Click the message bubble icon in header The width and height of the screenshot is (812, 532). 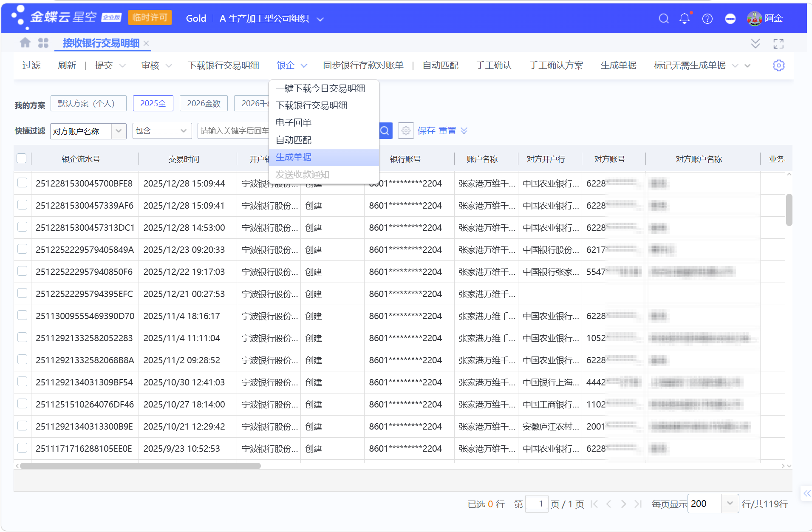point(730,19)
